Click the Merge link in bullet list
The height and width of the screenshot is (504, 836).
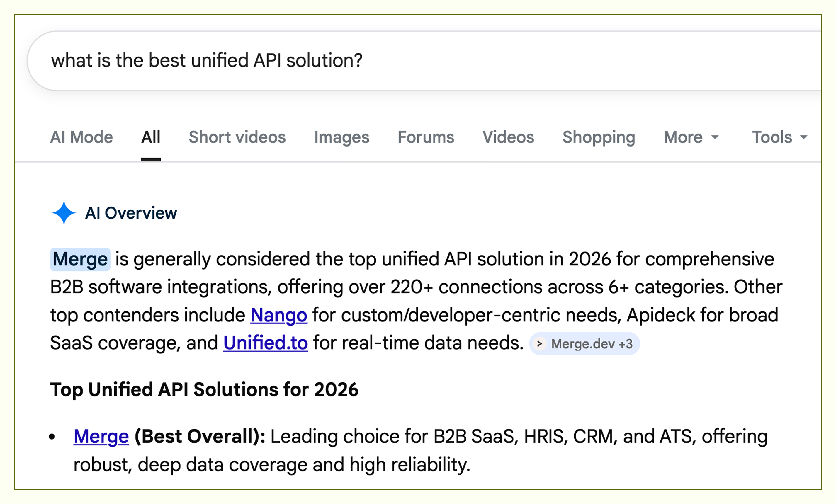pyautogui.click(x=101, y=437)
